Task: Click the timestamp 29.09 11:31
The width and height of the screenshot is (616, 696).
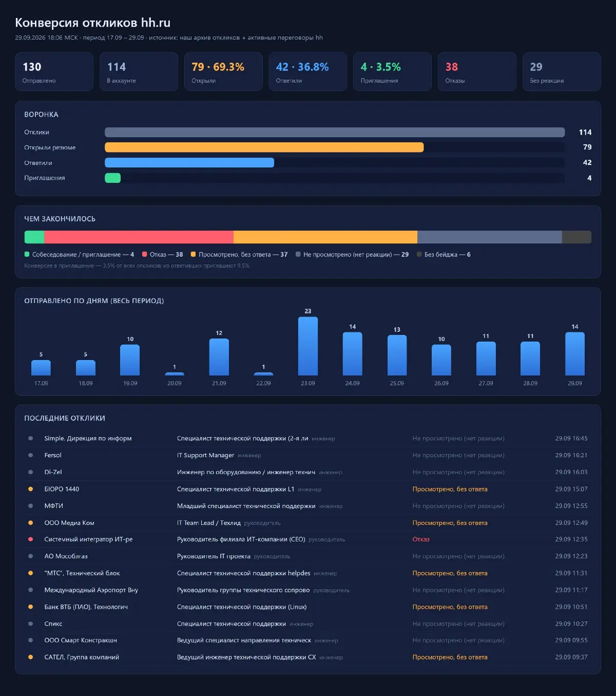Action: 571,573
